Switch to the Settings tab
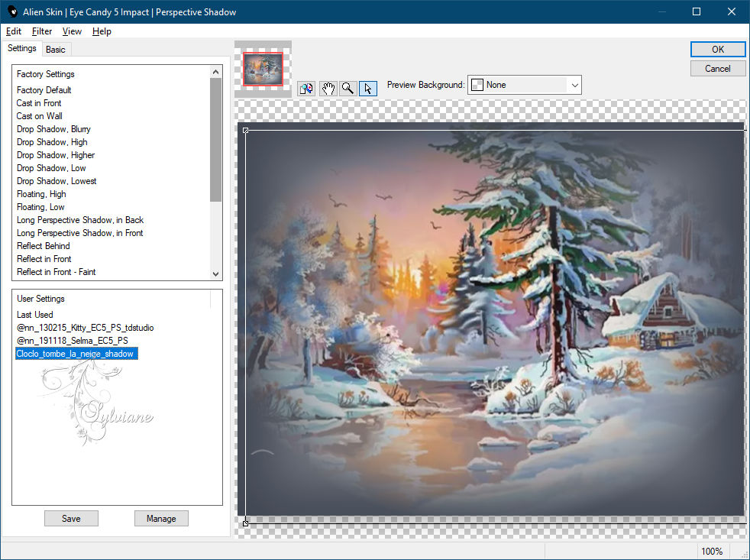Screen dimensions: 750x560 [22, 48]
